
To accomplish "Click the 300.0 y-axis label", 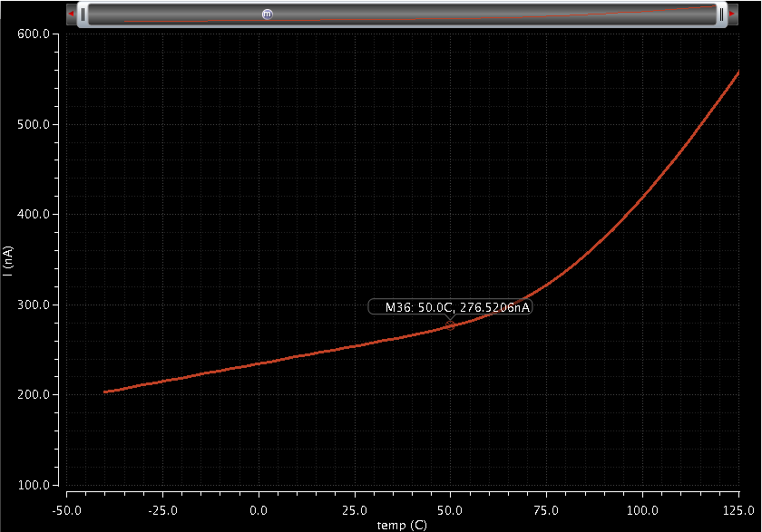I will pos(34,305).
